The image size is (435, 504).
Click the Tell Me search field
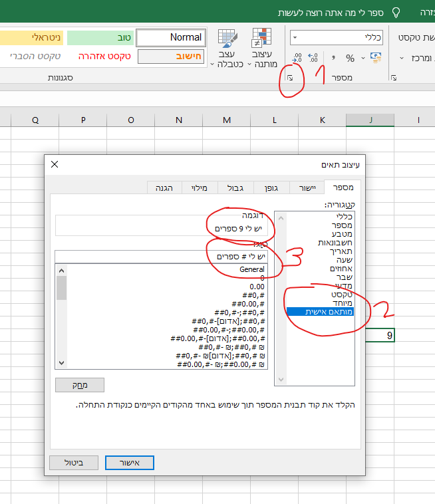click(331, 13)
